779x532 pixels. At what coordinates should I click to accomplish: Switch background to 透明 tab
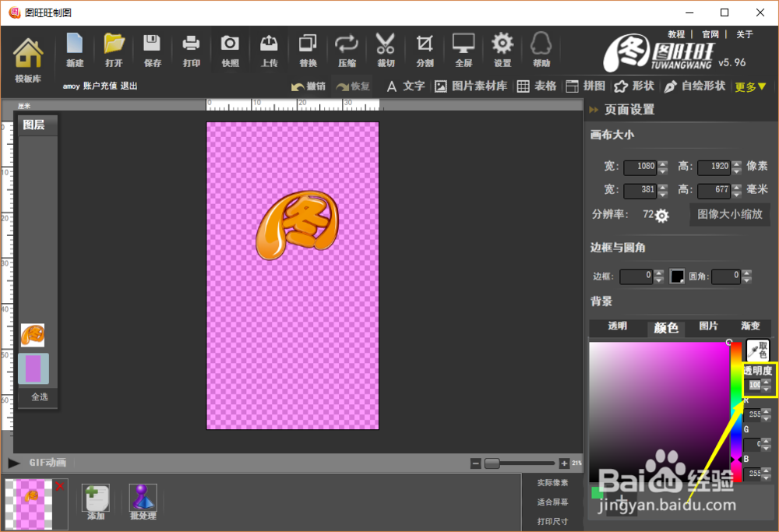click(x=617, y=326)
